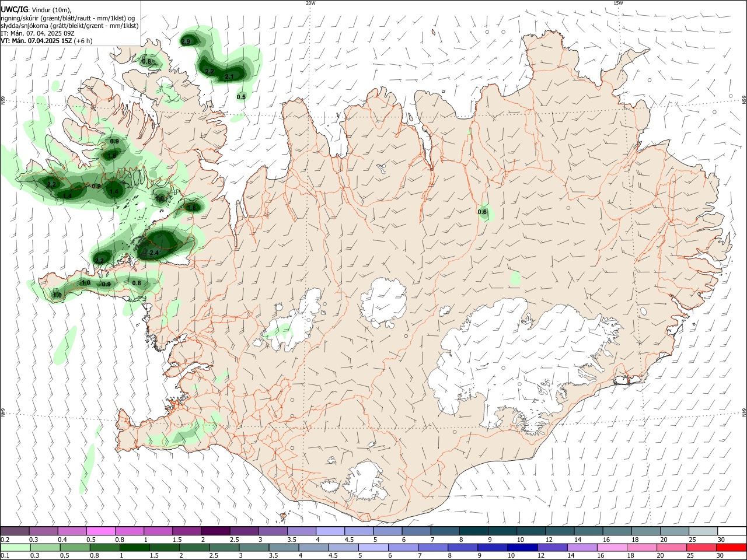Click the 4.5 swatch on the rain scale
This screenshot has height=560, width=747.
(343, 547)
